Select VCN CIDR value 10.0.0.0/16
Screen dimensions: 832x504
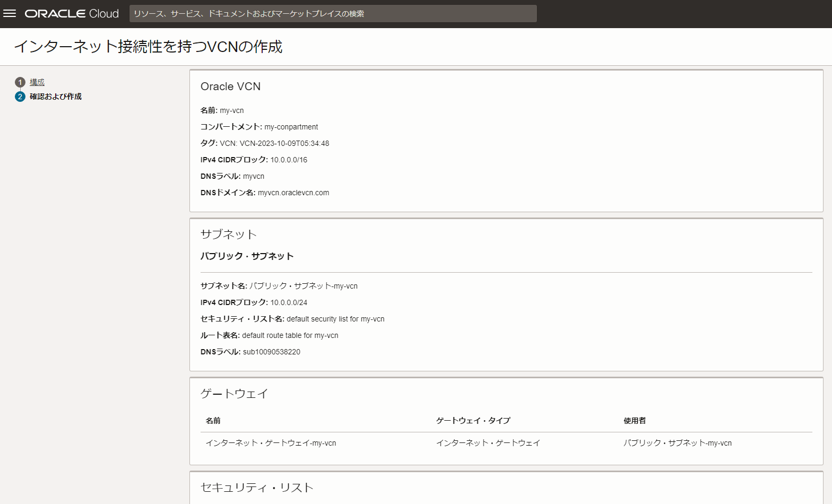(289, 160)
